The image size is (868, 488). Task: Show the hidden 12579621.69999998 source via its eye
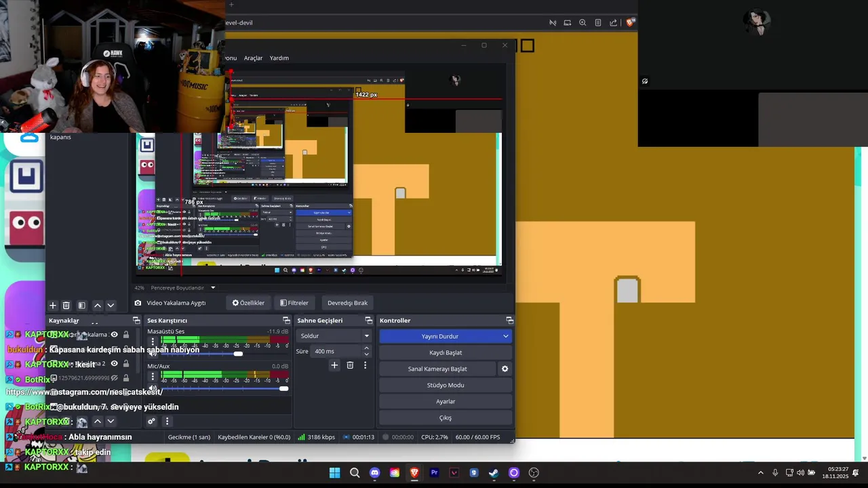click(x=114, y=378)
